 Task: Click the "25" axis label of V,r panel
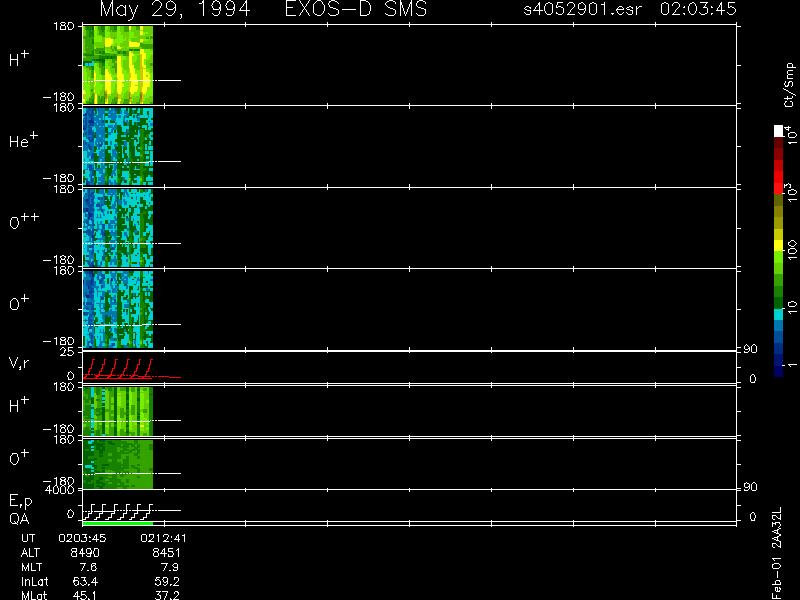click(68, 352)
